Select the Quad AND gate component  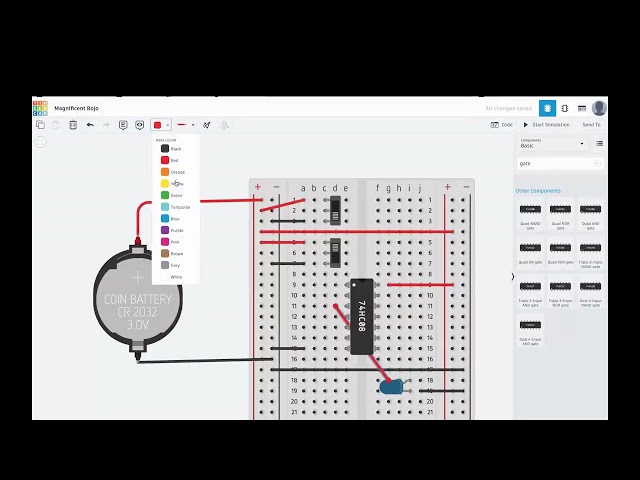(590, 216)
